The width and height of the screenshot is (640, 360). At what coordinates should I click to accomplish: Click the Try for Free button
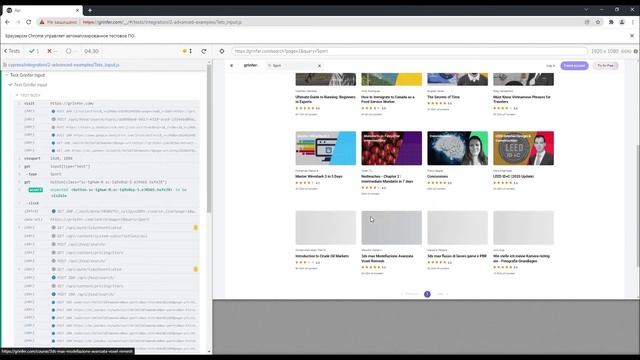pos(605,65)
